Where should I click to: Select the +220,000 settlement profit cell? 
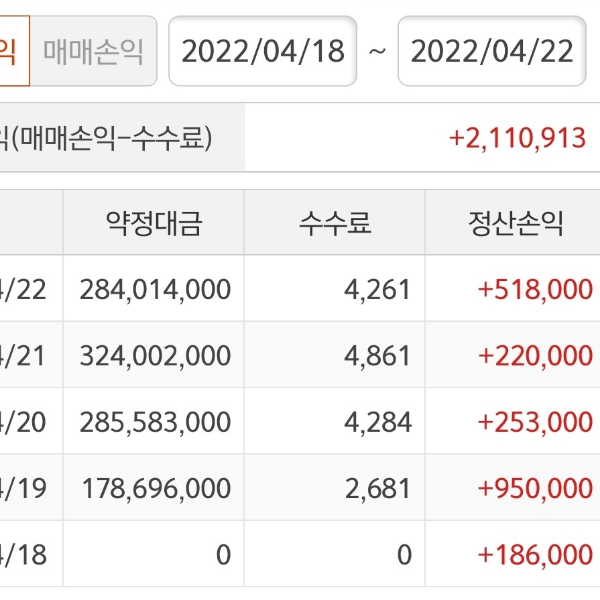[535, 356]
